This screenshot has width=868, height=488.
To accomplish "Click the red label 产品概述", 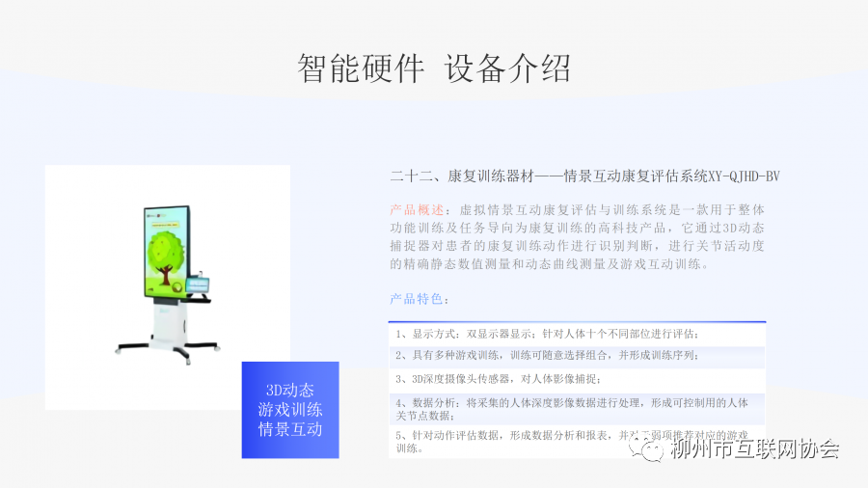I will (x=417, y=209).
